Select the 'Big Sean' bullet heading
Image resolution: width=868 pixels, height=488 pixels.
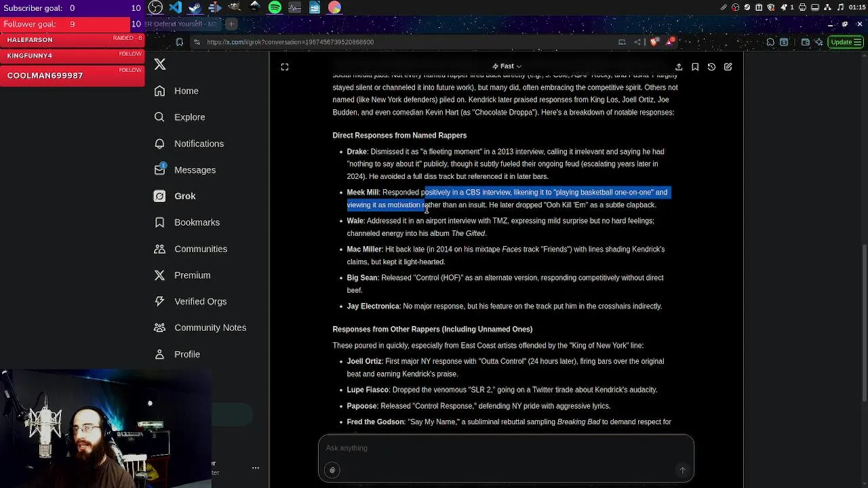[x=362, y=278]
